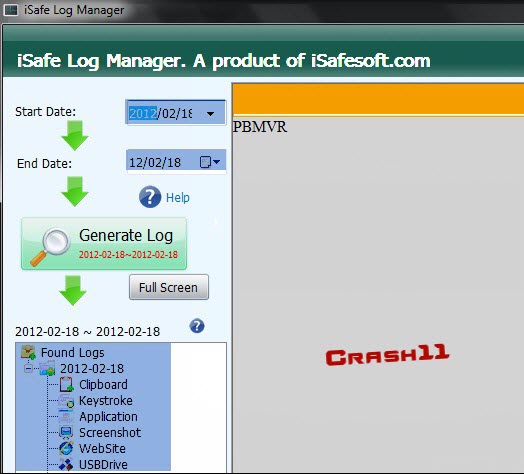The width and height of the screenshot is (524, 474).
Task: Click the Full Screen button
Action: tap(169, 287)
